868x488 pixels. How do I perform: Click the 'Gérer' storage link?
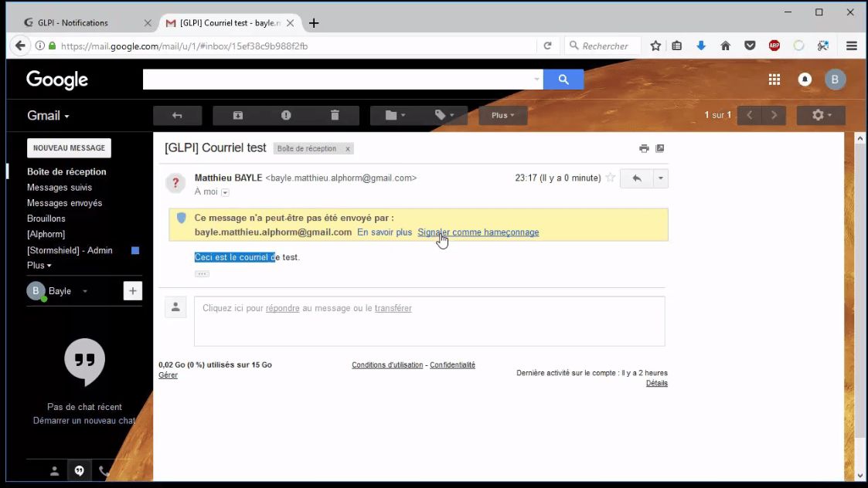point(168,375)
